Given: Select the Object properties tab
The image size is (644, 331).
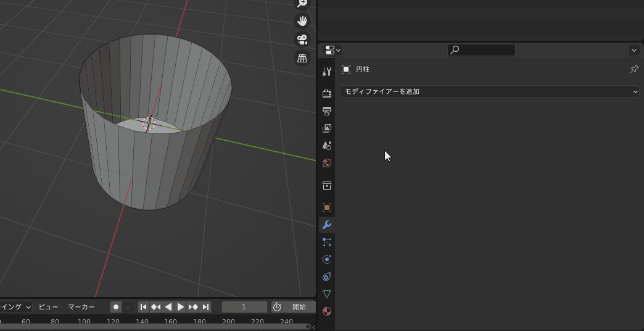Looking at the screenshot, I should pos(327,207).
